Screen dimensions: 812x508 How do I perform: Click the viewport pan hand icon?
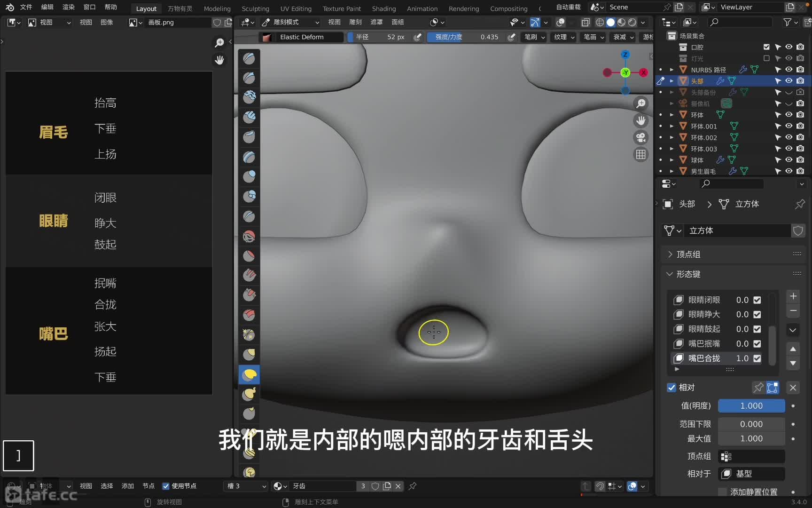click(x=641, y=120)
